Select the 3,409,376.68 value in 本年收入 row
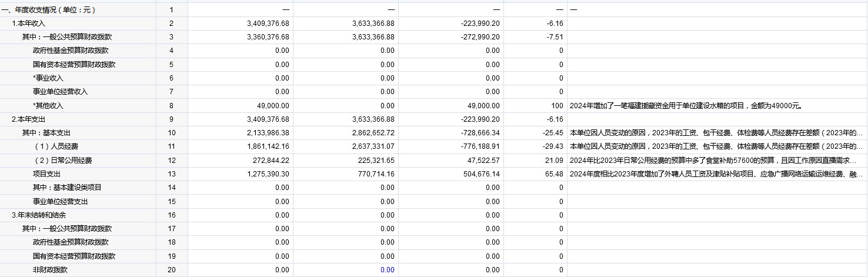This screenshot has width=868, height=277. pyautogui.click(x=268, y=23)
